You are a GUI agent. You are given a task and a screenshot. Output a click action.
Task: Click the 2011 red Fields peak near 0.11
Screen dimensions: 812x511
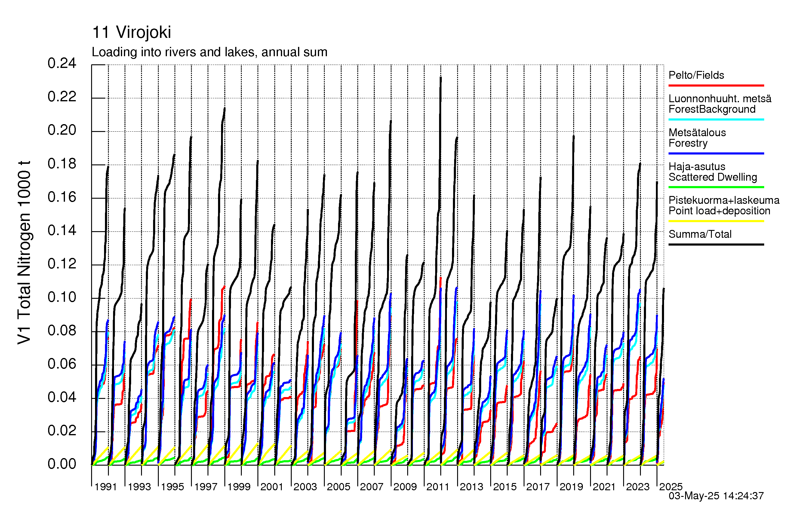click(440, 278)
